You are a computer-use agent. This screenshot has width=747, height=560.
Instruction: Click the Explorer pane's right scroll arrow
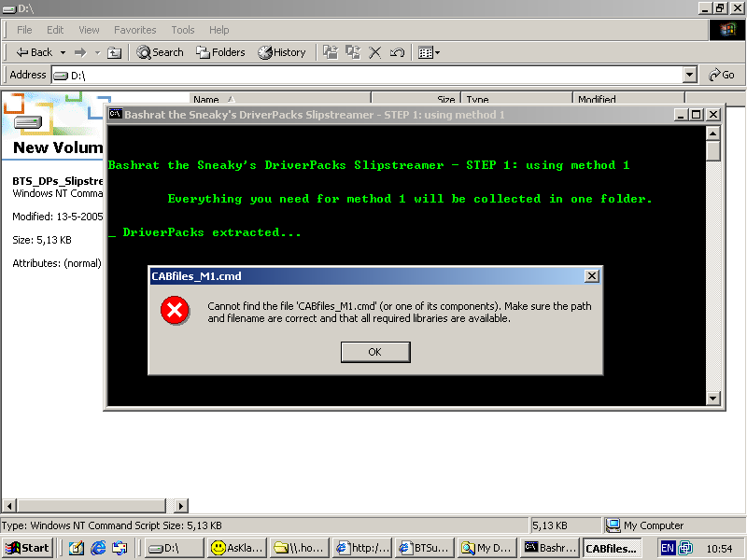(180, 505)
